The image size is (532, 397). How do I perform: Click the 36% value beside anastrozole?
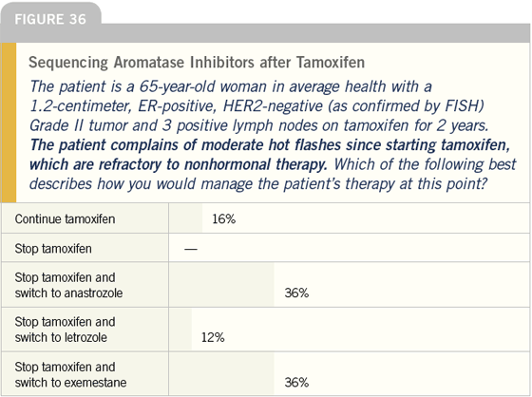(x=296, y=293)
